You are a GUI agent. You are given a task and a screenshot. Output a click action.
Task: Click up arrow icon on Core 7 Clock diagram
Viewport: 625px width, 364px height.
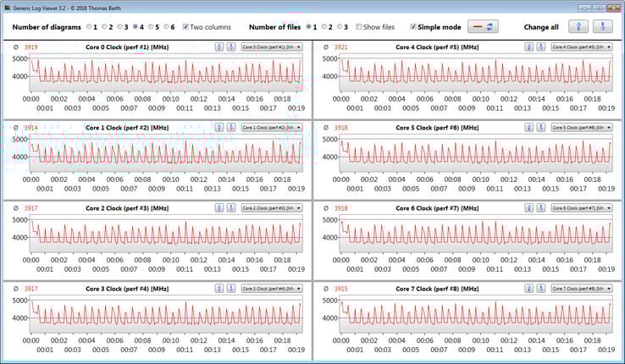[529, 289]
